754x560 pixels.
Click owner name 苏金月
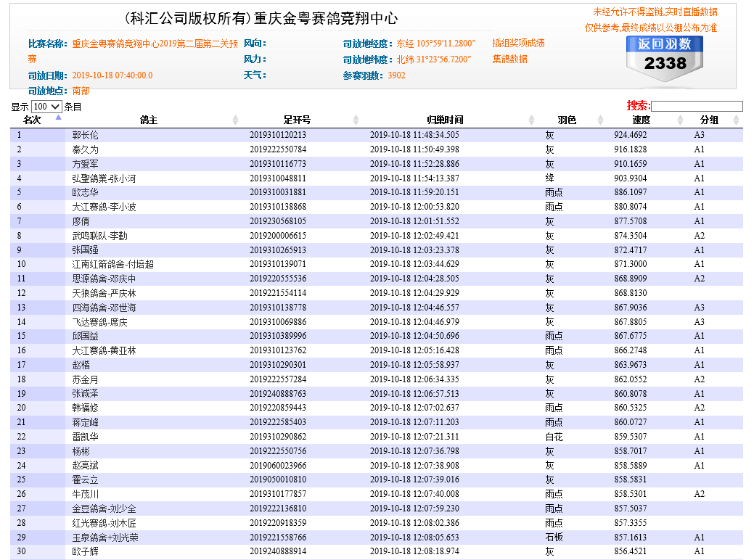click(85, 379)
